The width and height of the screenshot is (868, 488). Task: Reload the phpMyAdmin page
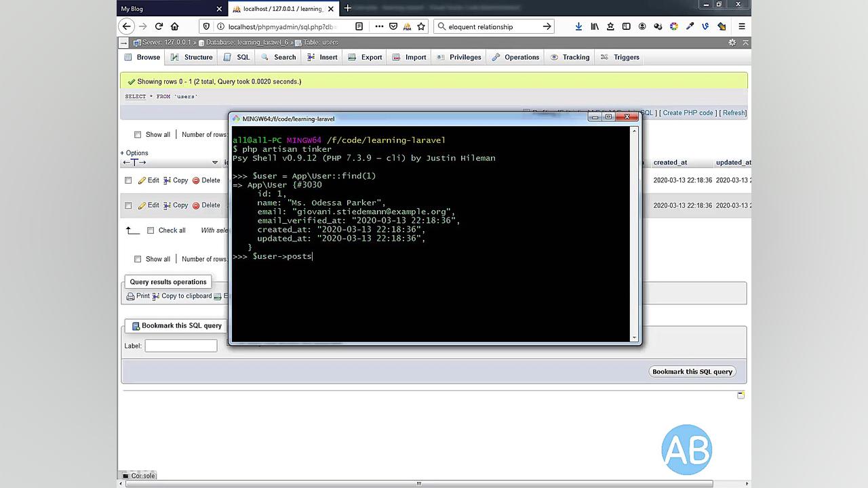(x=159, y=26)
